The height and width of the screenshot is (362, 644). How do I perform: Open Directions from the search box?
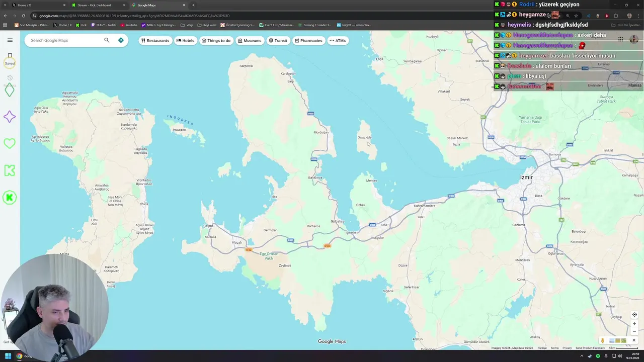tap(121, 40)
